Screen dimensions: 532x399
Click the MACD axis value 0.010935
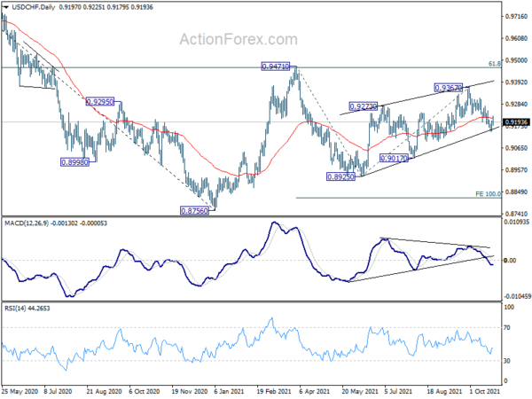pyautogui.click(x=517, y=223)
